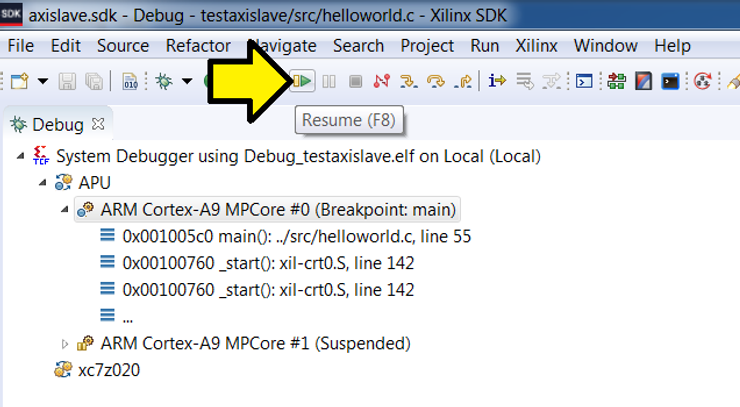Click the Step Return icon

click(x=461, y=80)
